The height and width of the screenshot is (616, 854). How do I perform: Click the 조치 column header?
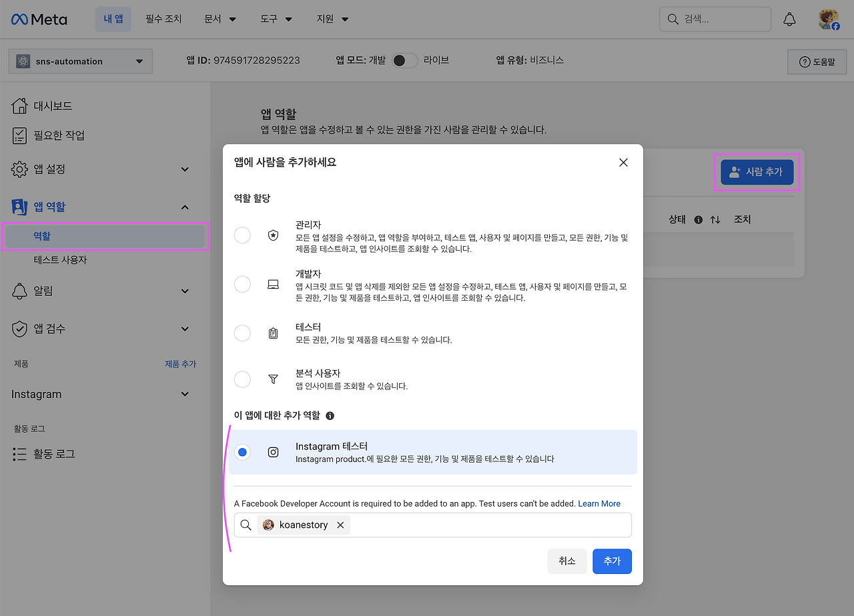pos(743,219)
